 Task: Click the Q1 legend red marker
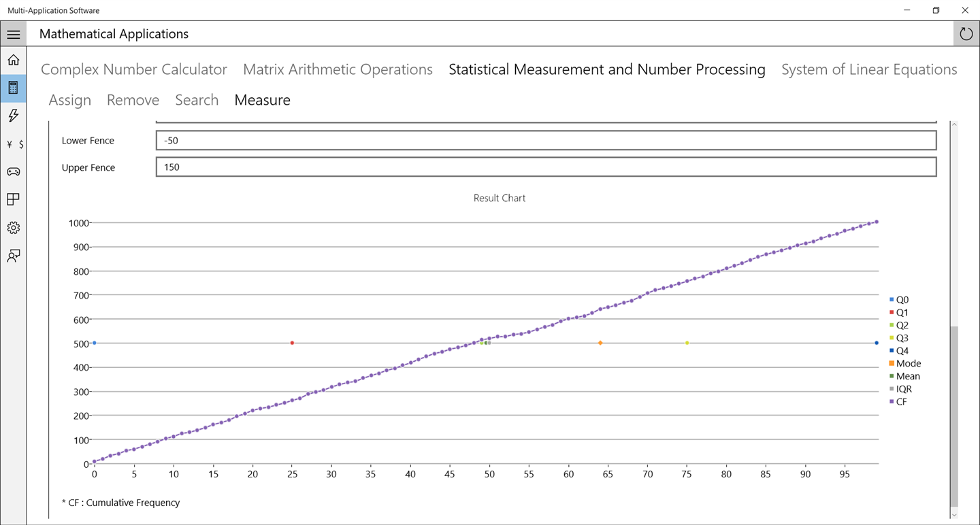pyautogui.click(x=892, y=313)
